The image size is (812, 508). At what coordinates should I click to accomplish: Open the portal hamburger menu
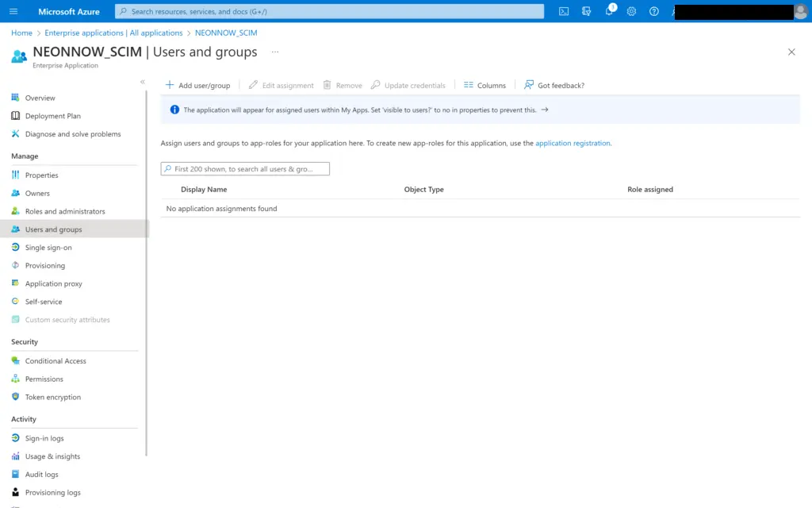13,11
